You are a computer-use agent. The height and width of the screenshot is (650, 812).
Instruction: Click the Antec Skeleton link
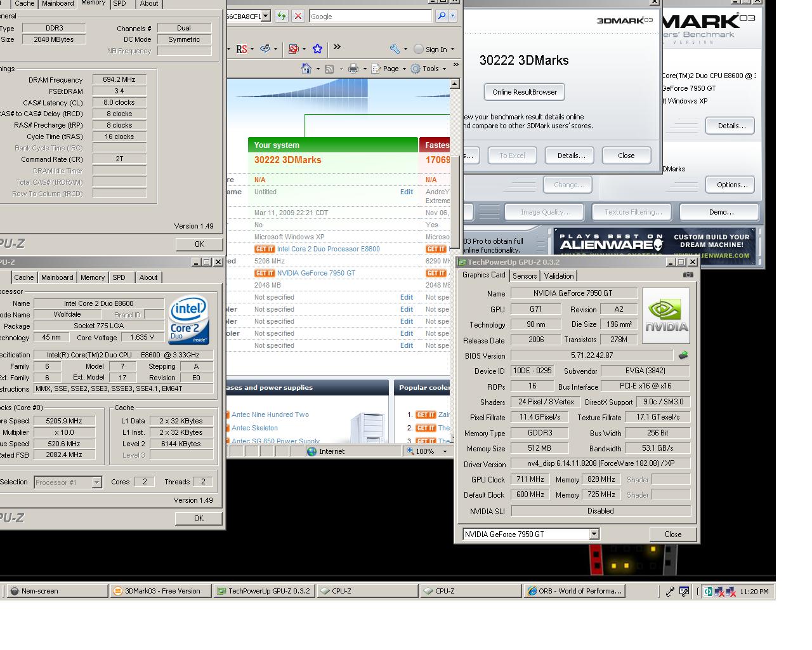pos(254,428)
